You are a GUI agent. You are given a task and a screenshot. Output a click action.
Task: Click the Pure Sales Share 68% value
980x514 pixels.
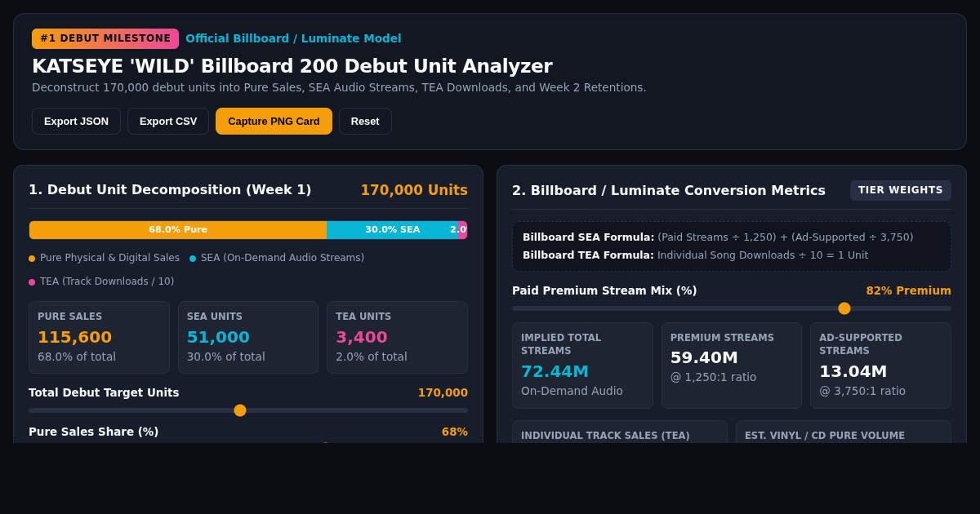[x=455, y=432]
